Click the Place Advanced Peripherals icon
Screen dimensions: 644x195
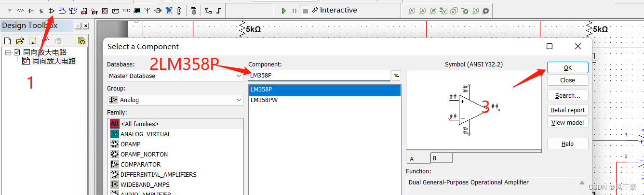[x=137, y=11]
